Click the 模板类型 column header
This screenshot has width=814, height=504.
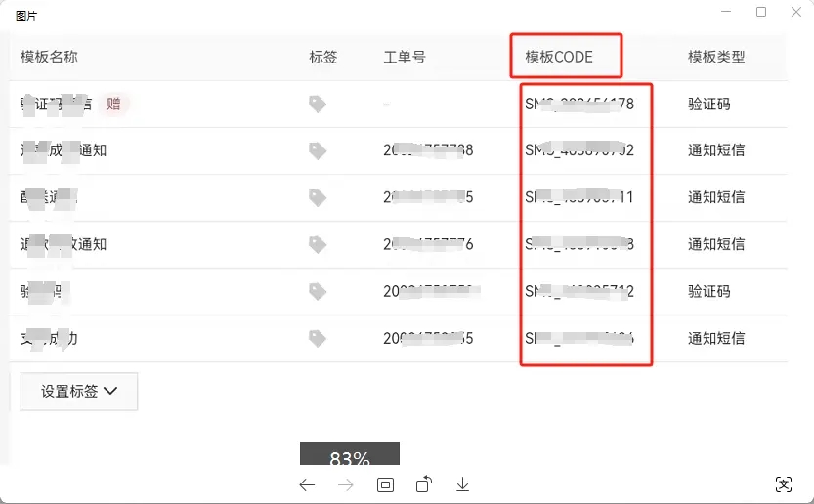pos(716,57)
